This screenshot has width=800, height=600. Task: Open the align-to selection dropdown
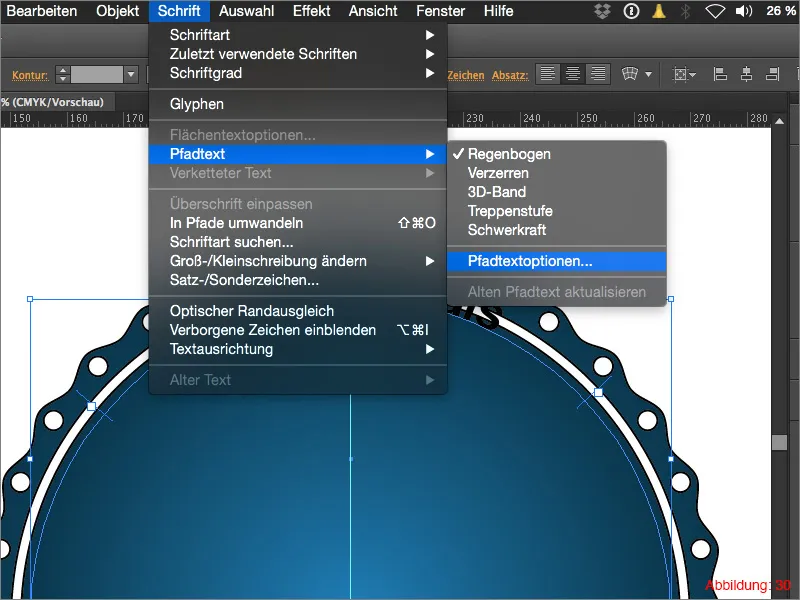click(x=684, y=74)
